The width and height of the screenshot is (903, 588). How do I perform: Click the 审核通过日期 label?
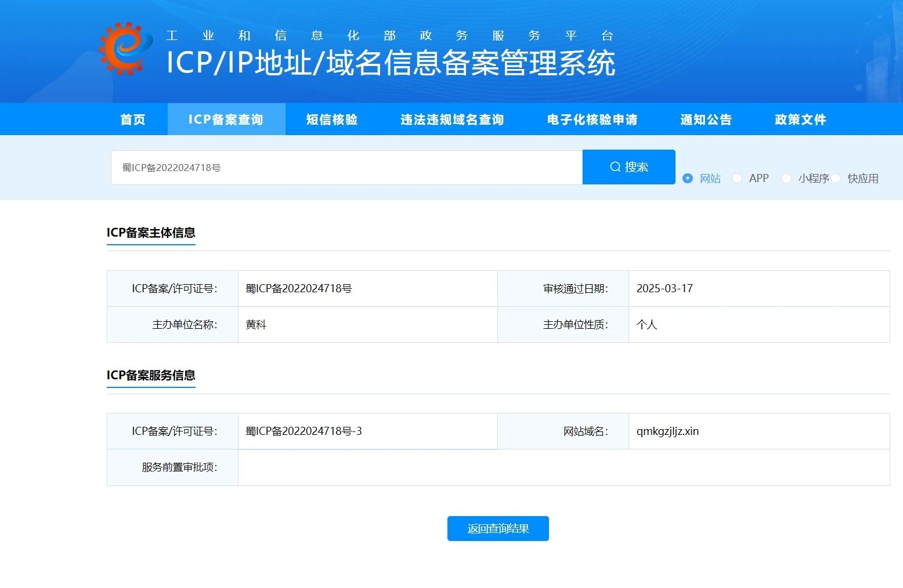coord(576,288)
